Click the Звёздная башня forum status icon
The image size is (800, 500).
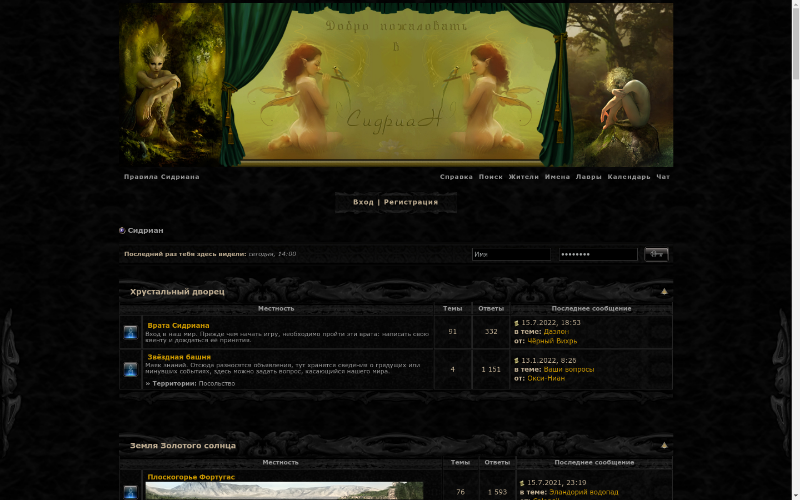130,369
